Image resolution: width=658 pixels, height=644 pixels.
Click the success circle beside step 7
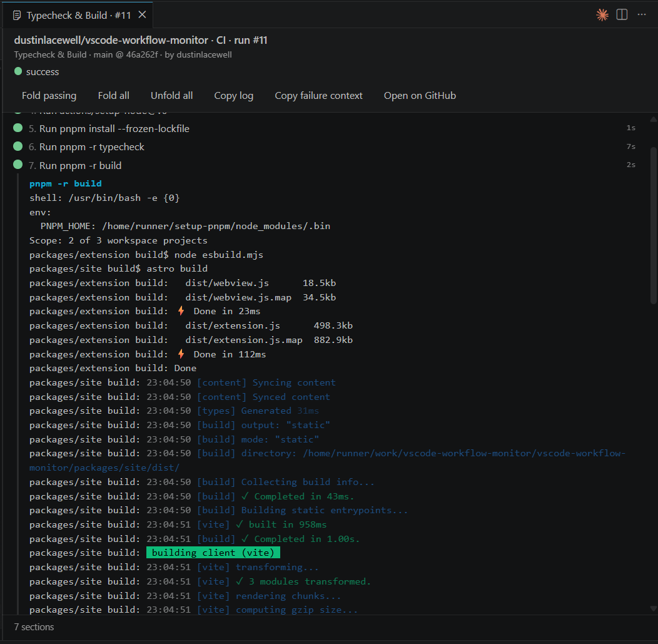tap(18, 165)
